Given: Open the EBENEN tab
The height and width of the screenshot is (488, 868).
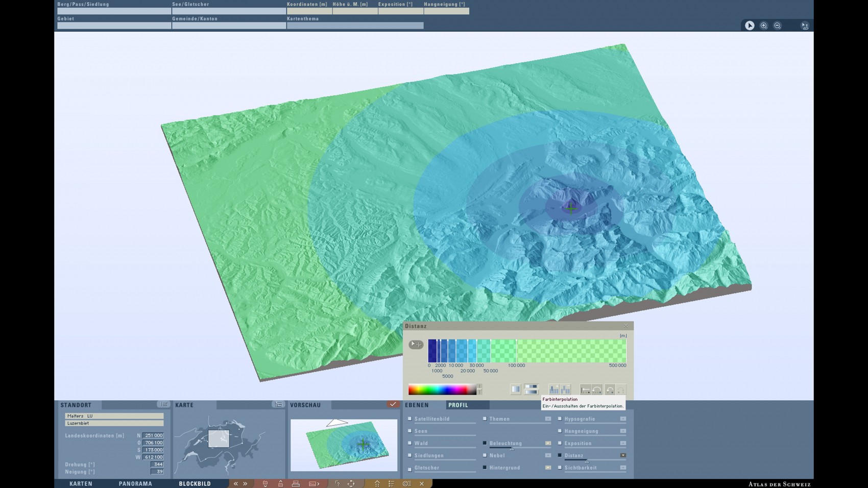Looking at the screenshot, I should [417, 405].
